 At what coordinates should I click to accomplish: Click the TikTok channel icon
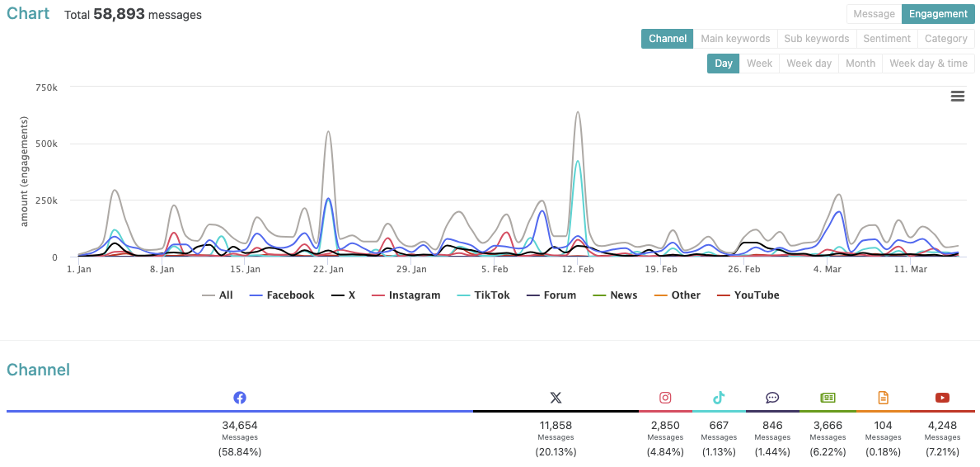(719, 398)
